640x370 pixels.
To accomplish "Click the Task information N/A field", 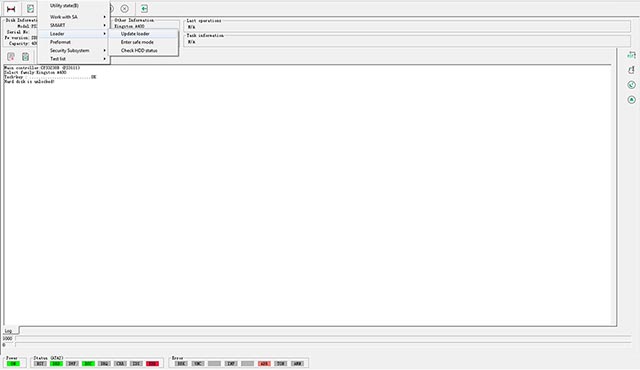I will [x=407, y=42].
